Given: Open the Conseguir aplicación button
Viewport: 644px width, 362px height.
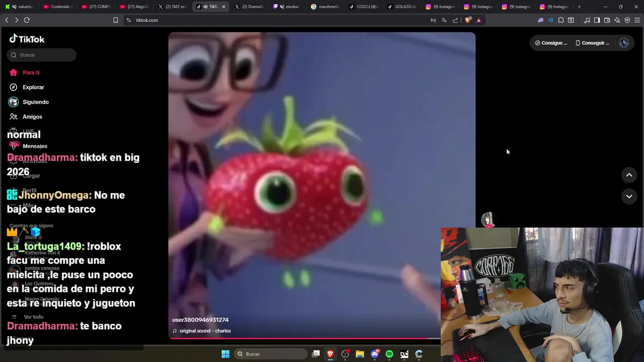Looking at the screenshot, I should [592, 43].
